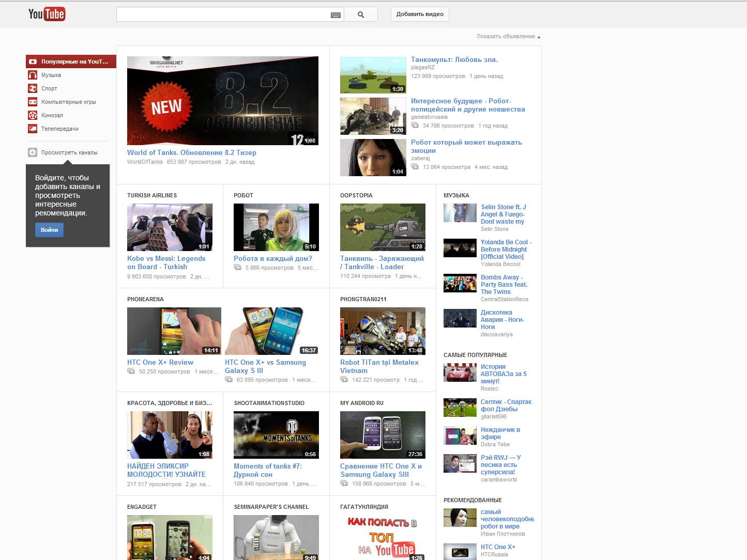Click HTC One X+ link by HTCRussia
The image size is (747, 560).
[498, 547]
